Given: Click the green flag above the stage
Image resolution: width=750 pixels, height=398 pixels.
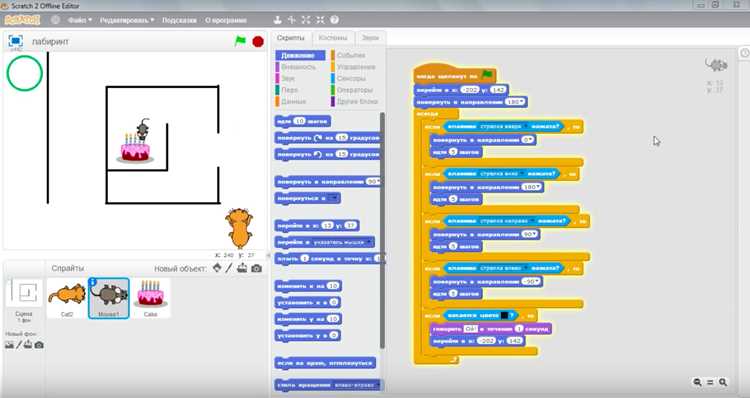Looking at the screenshot, I should [x=240, y=41].
